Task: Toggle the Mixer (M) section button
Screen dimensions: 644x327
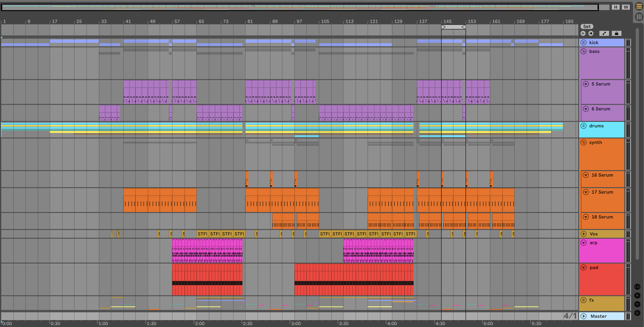Action: click(637, 304)
